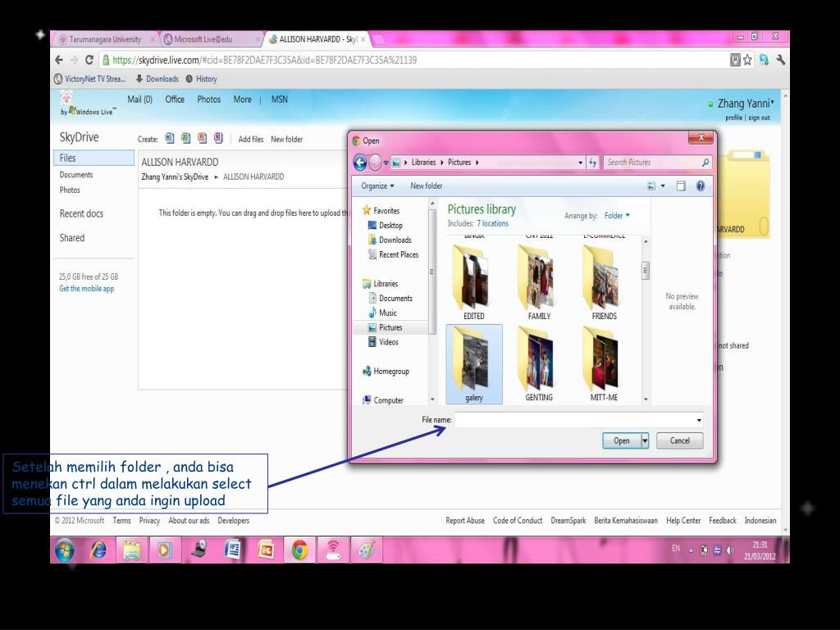Click the sign out link
The image size is (840, 630).
pyautogui.click(x=759, y=118)
